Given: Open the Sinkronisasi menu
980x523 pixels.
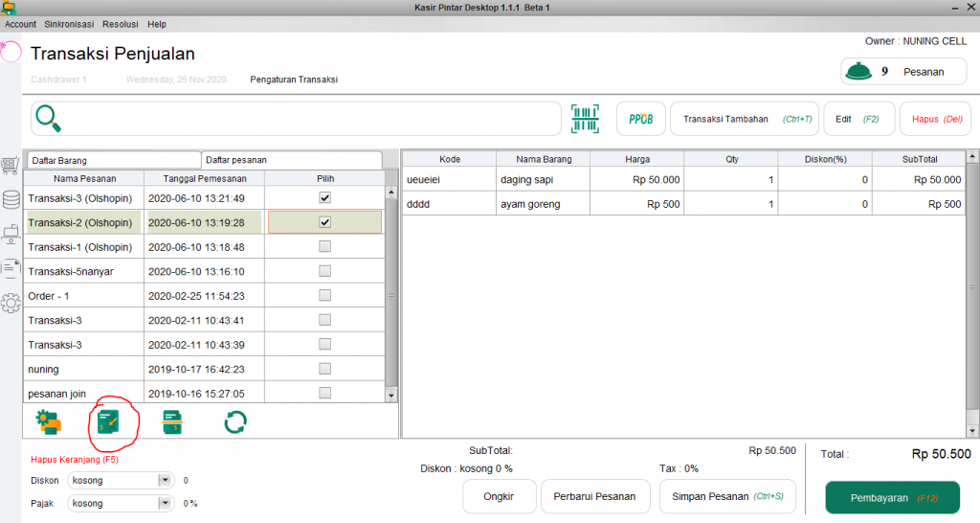Looking at the screenshot, I should tap(69, 24).
